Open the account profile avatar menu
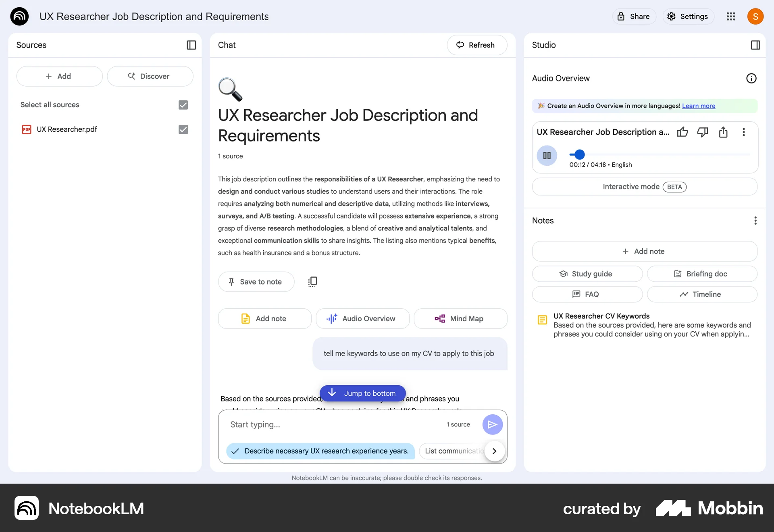The height and width of the screenshot is (532, 774). (x=755, y=17)
